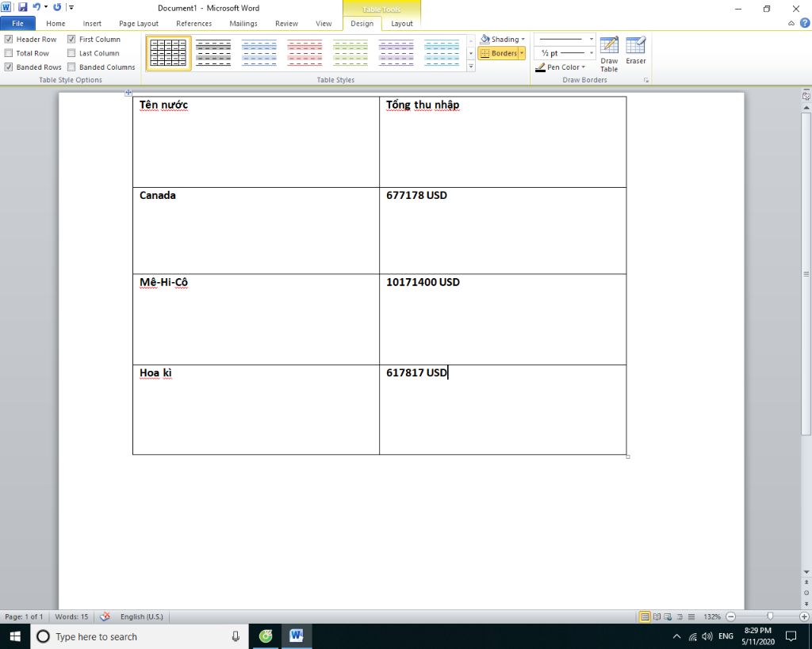Image resolution: width=812 pixels, height=649 pixels.
Task: Apply the plain Table Grid style thumbnail
Action: pyautogui.click(x=168, y=53)
